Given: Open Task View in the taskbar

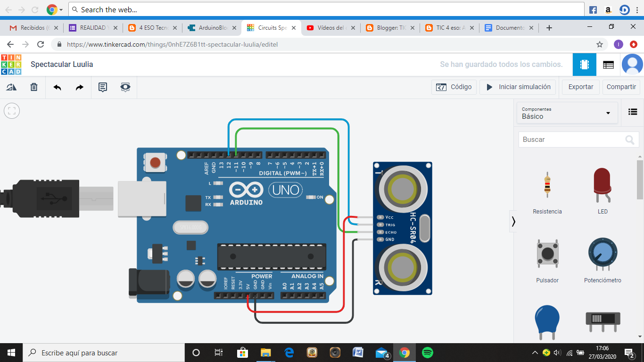Looking at the screenshot, I should (218, 353).
